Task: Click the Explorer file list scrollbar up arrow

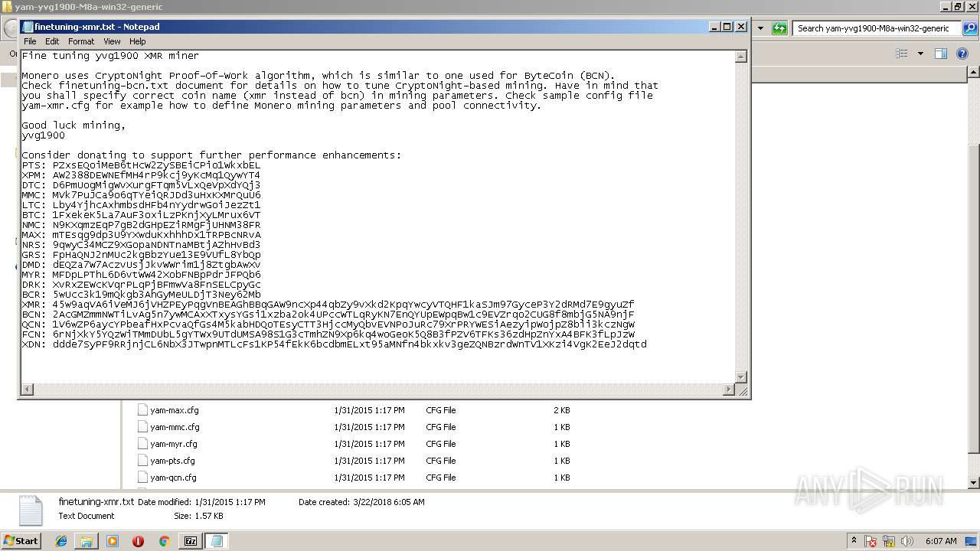Action: point(974,72)
